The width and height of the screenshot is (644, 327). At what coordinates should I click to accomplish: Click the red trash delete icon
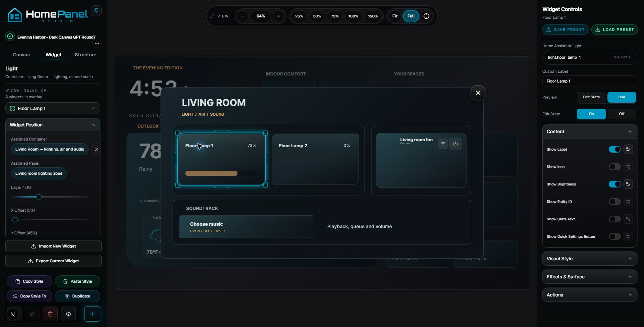click(x=50, y=314)
